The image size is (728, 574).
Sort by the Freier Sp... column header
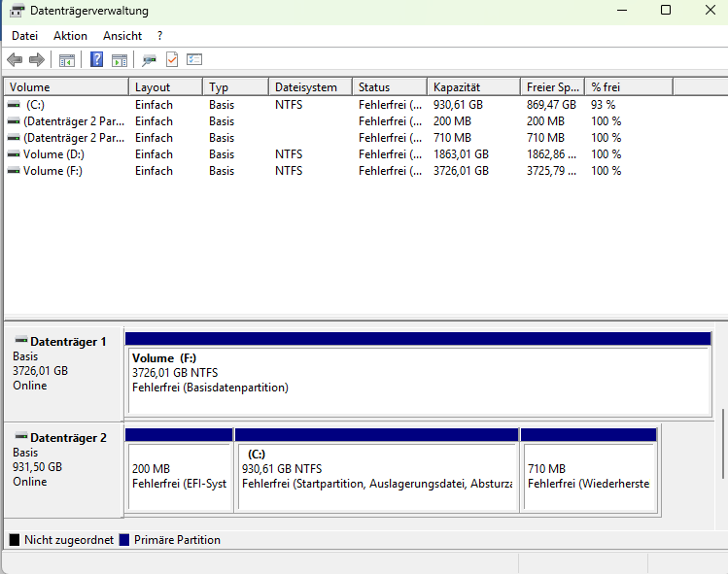coord(553,86)
